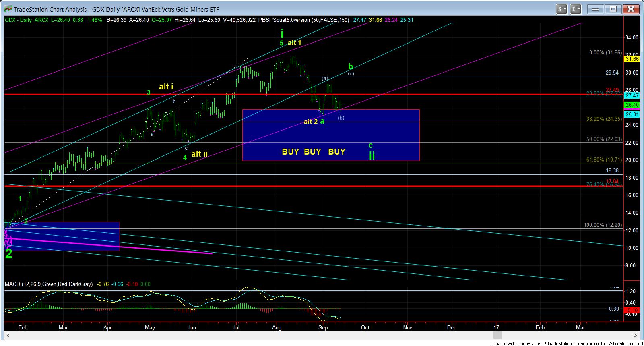
Task: Click the 'Dec' month label on time axis
Action: point(452,328)
